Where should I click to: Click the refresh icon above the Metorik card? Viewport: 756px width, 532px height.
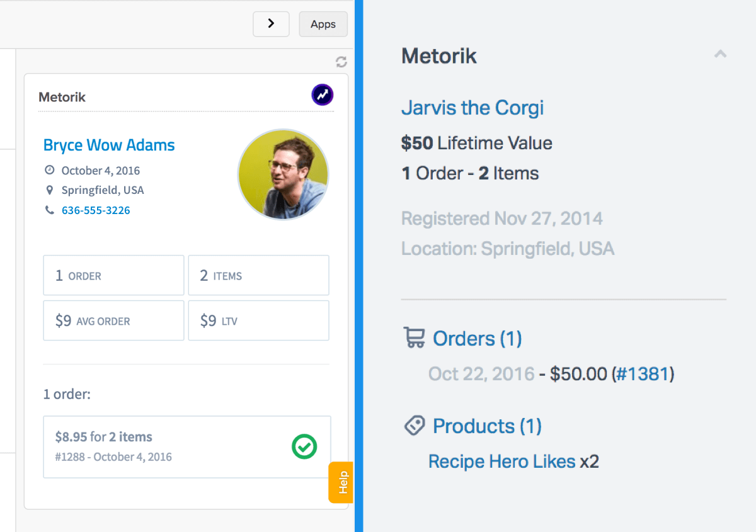point(341,62)
